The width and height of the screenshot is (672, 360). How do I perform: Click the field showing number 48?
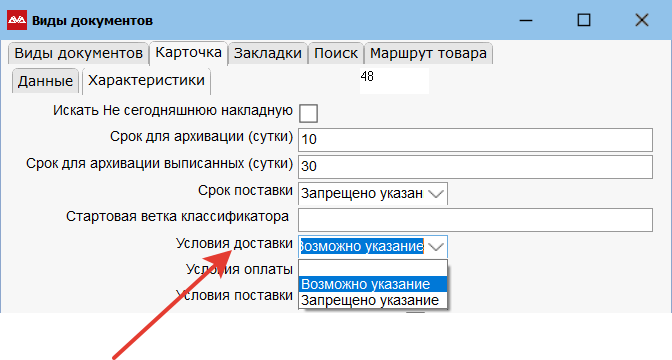pyautogui.click(x=394, y=81)
